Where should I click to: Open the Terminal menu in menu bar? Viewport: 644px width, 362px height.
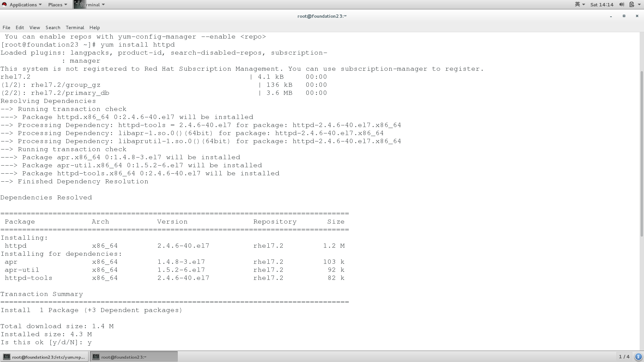[75, 27]
